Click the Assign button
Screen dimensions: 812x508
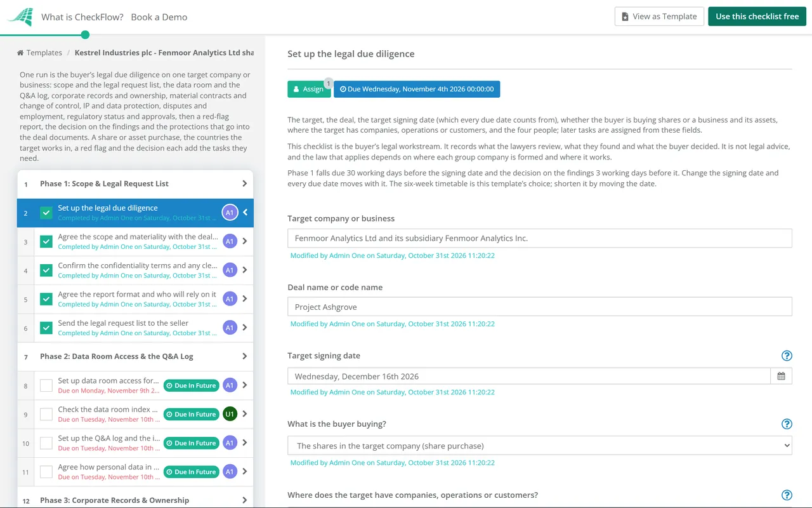tap(309, 89)
